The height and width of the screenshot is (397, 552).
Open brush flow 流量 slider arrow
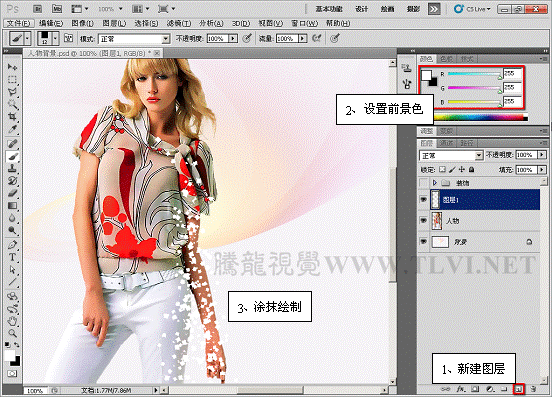[x=303, y=38]
